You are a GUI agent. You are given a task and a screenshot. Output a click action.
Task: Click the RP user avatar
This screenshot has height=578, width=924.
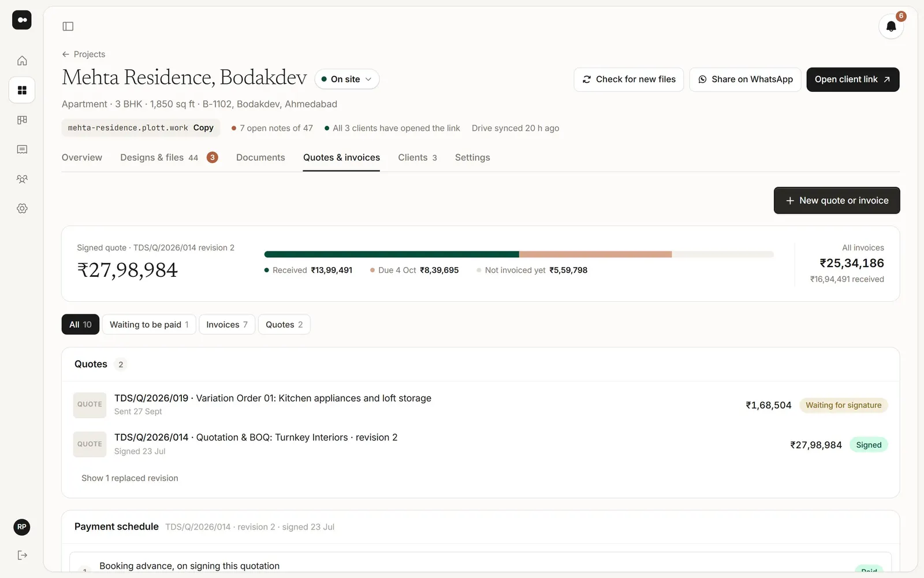(22, 527)
